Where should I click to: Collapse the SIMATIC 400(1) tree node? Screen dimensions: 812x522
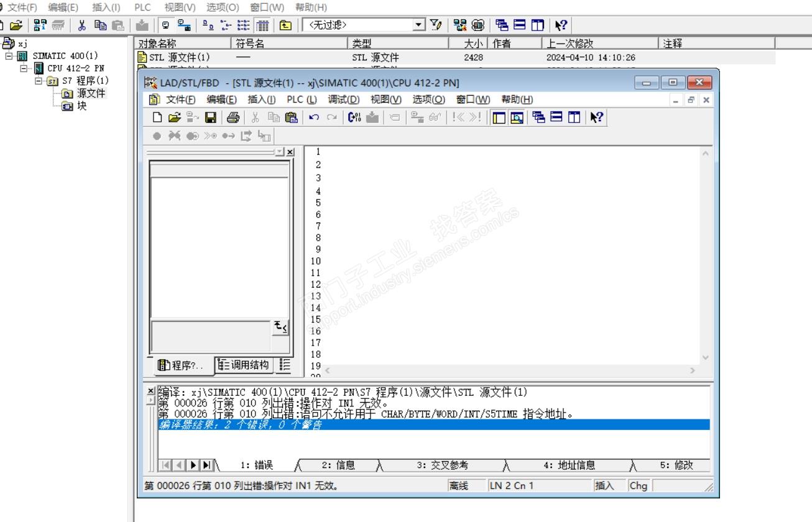[x=9, y=56]
